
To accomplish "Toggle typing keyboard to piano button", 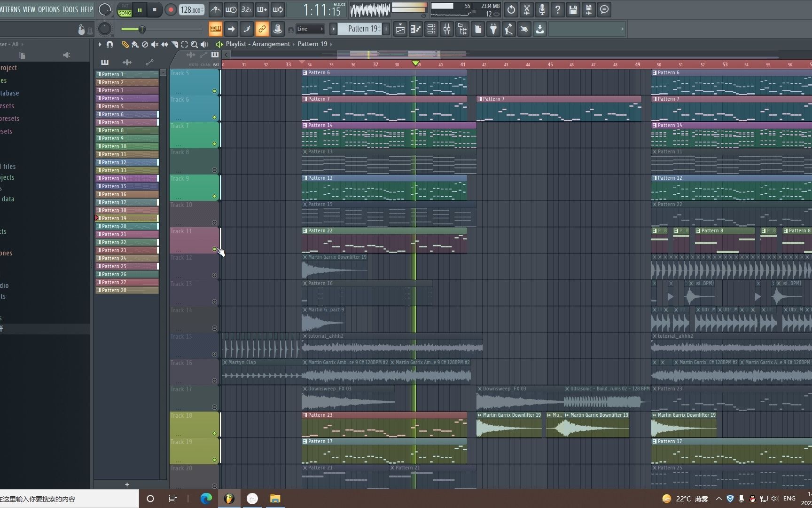I will pos(215,29).
